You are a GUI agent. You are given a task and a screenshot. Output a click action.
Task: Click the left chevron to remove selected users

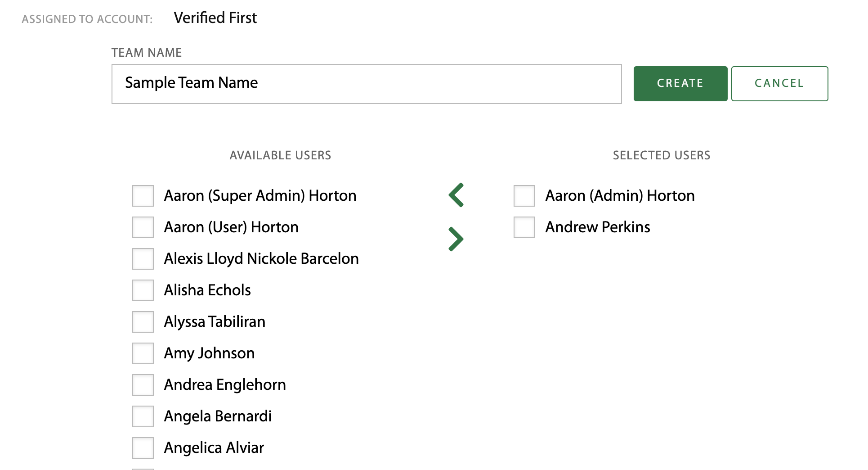coord(456,195)
